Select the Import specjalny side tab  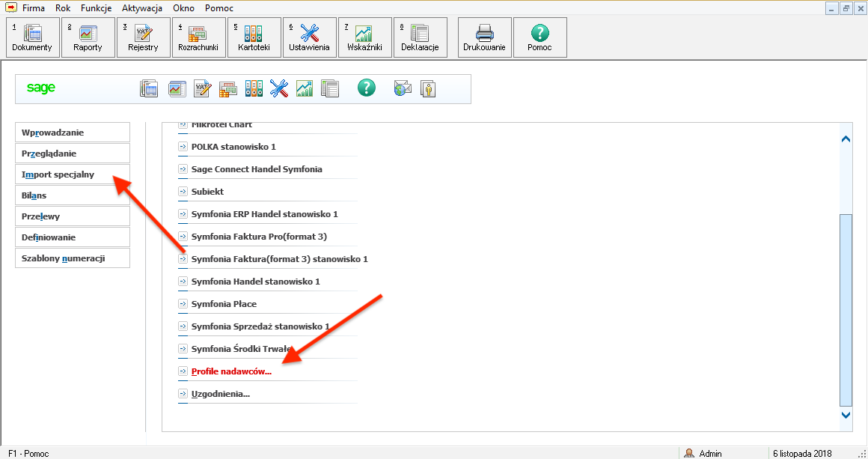click(x=73, y=174)
